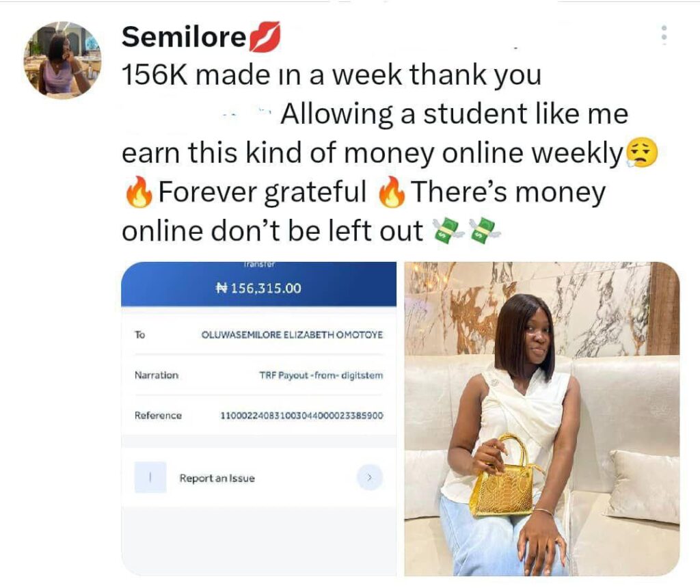Click the first flying money emoji
This screenshot has width=700, height=588.
pos(448,231)
